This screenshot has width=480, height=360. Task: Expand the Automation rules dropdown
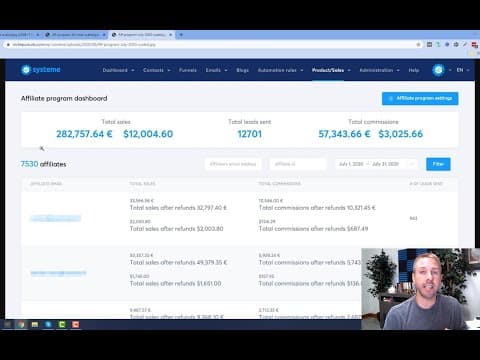(280, 70)
